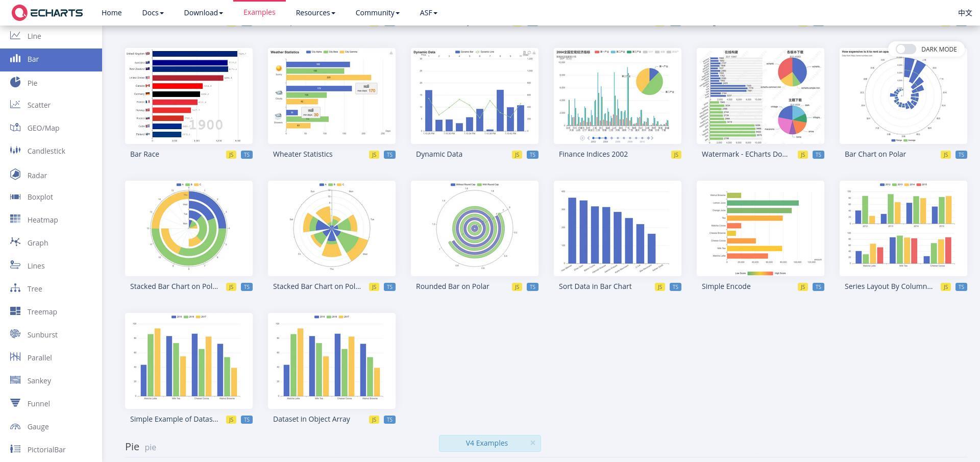Go to the Home menu item
This screenshot has height=462, width=980.
click(x=111, y=13)
